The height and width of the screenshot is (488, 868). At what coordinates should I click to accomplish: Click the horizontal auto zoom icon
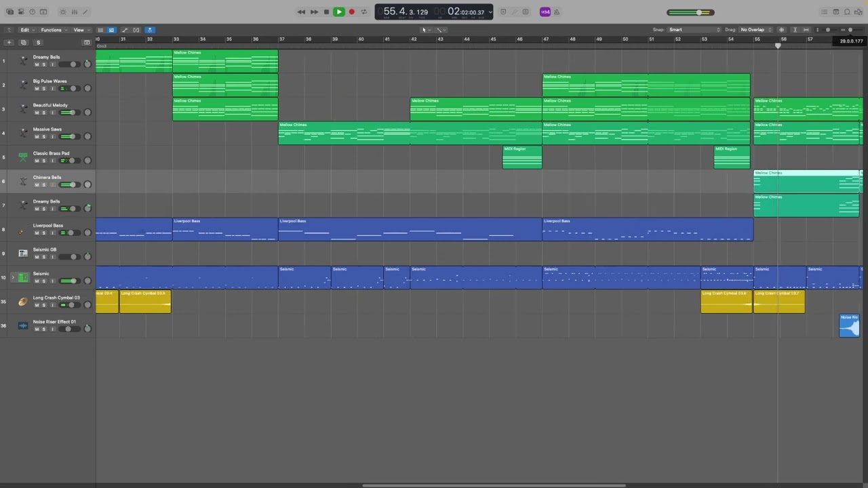pos(807,30)
